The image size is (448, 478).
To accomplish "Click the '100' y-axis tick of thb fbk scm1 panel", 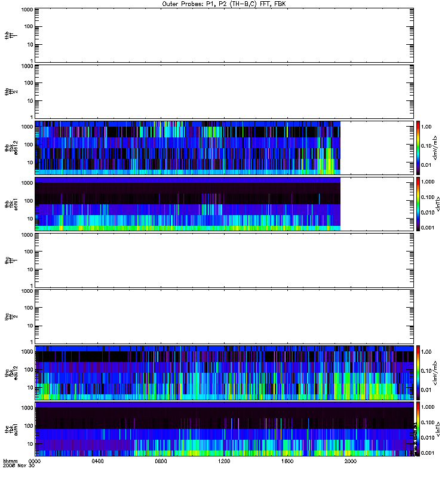I will coord(29,201).
